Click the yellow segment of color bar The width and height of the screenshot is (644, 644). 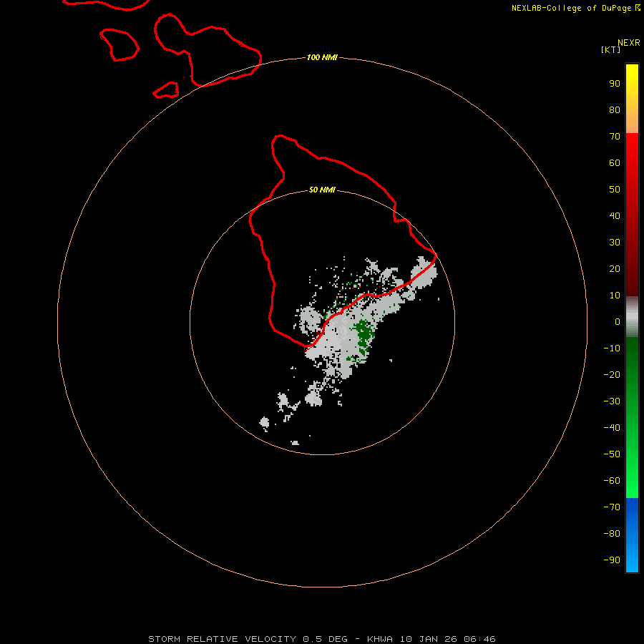click(632, 99)
